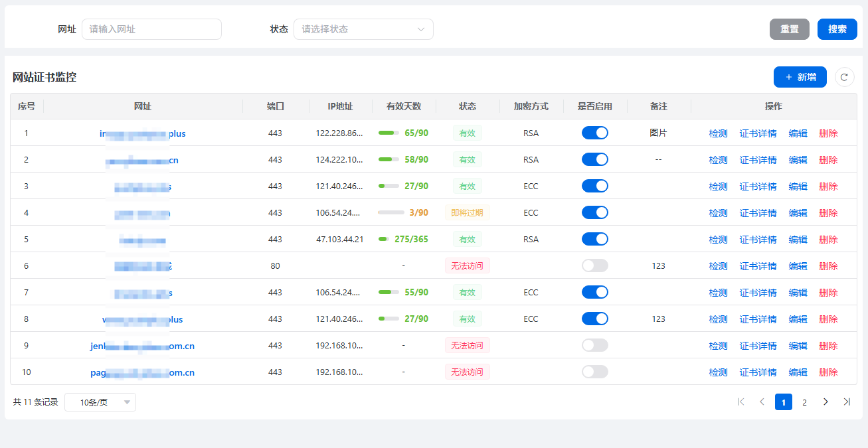Turn on the switch for row 10
The width and height of the screenshot is (868, 448).
pos(594,372)
